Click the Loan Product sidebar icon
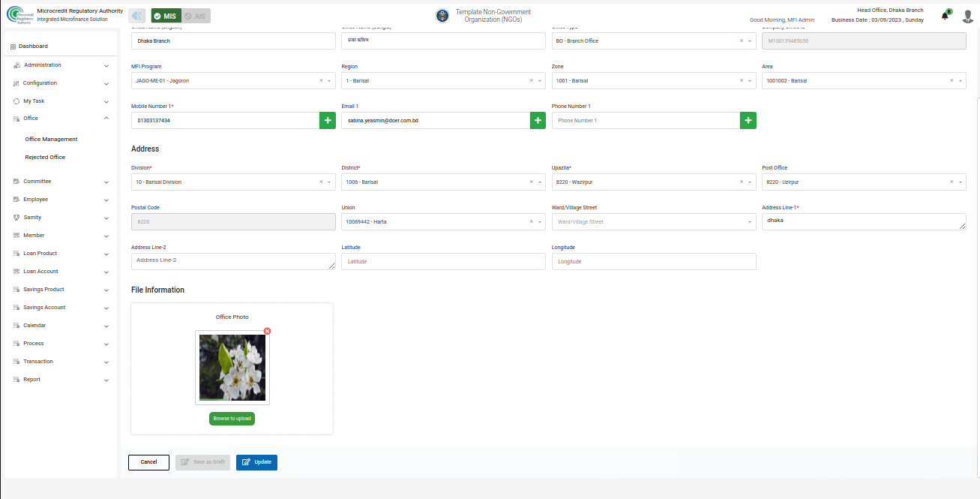This screenshot has height=499, width=980. tap(16, 254)
